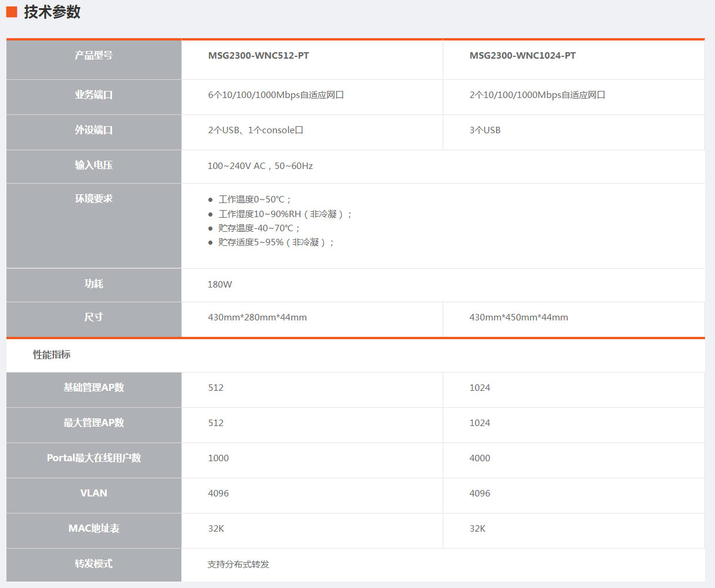Select the 180W power consumption value

point(220,285)
